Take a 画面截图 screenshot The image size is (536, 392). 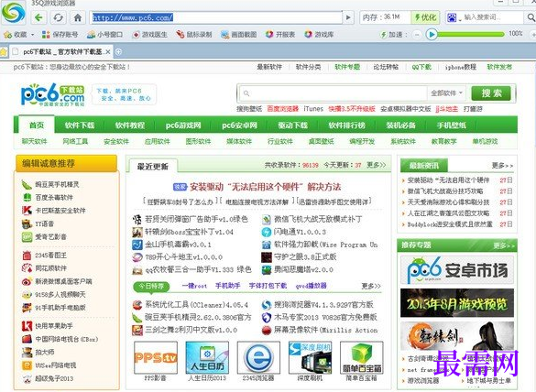[238, 35]
